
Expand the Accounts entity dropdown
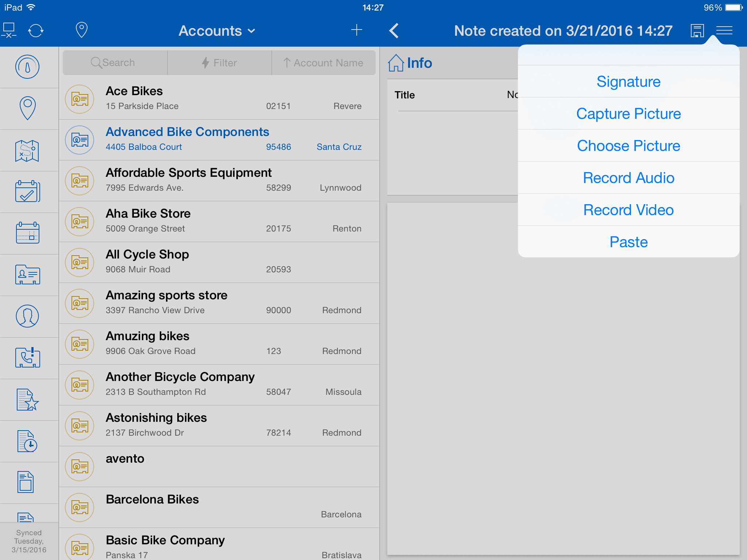217,30
